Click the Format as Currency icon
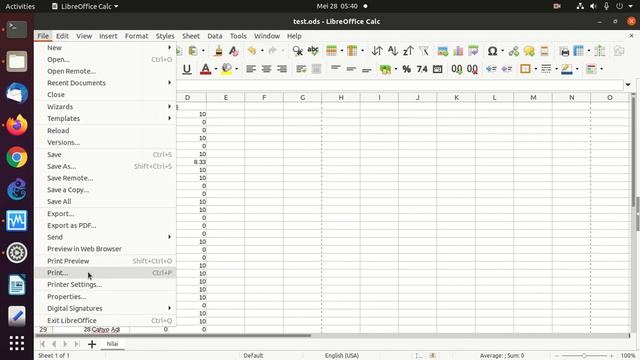Image resolution: width=640 pixels, height=360 pixels. pos(385,69)
